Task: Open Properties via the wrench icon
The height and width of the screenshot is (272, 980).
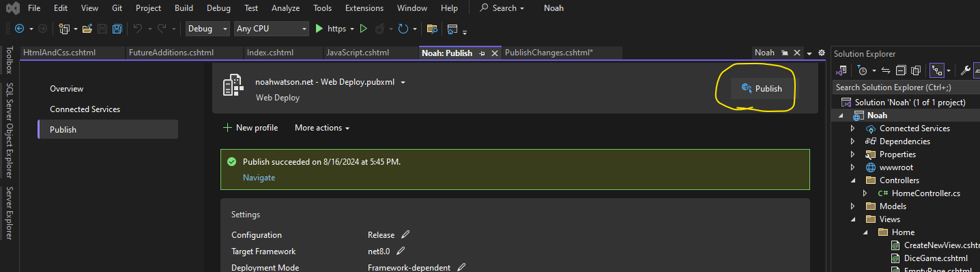Action: tap(965, 70)
